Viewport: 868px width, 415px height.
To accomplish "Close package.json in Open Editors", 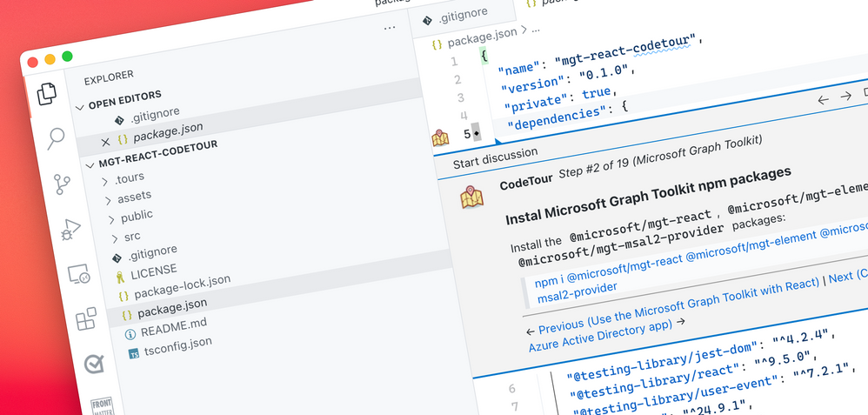I will pos(106,143).
